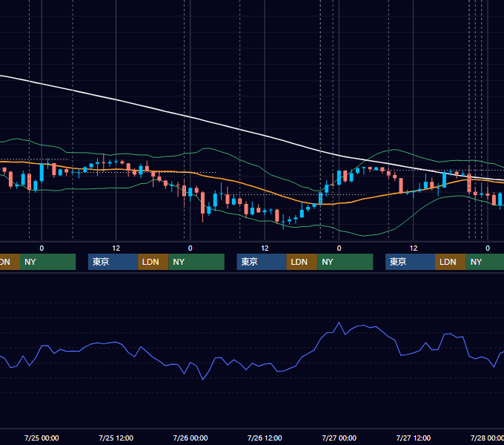This screenshot has height=445, width=504.
Task: Click hour label 12 above 7/27 東京 block
Action: click(x=414, y=248)
